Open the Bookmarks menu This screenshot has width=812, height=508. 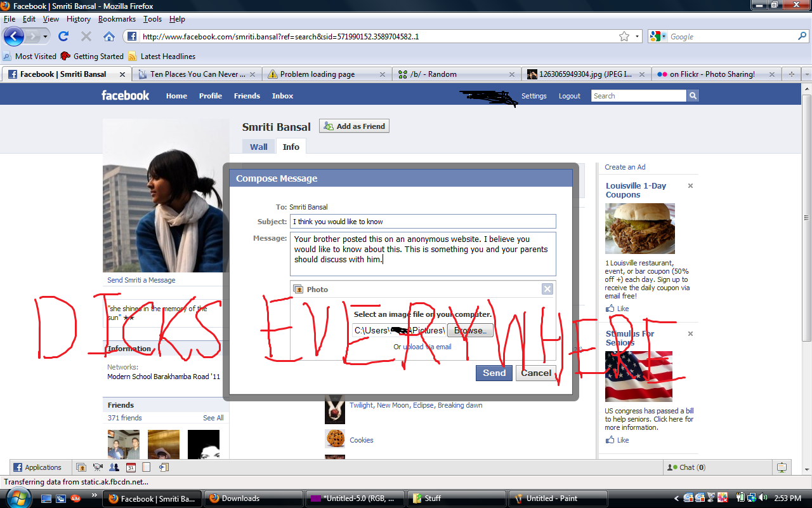point(117,19)
